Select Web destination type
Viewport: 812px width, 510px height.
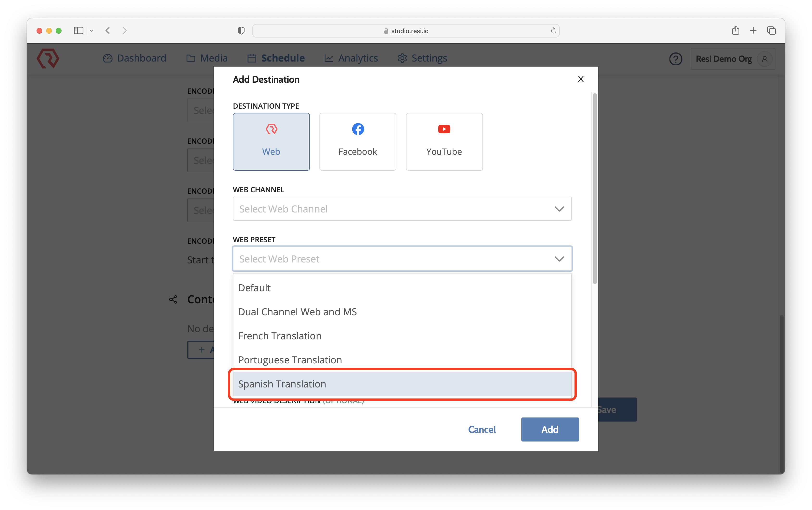(271, 142)
